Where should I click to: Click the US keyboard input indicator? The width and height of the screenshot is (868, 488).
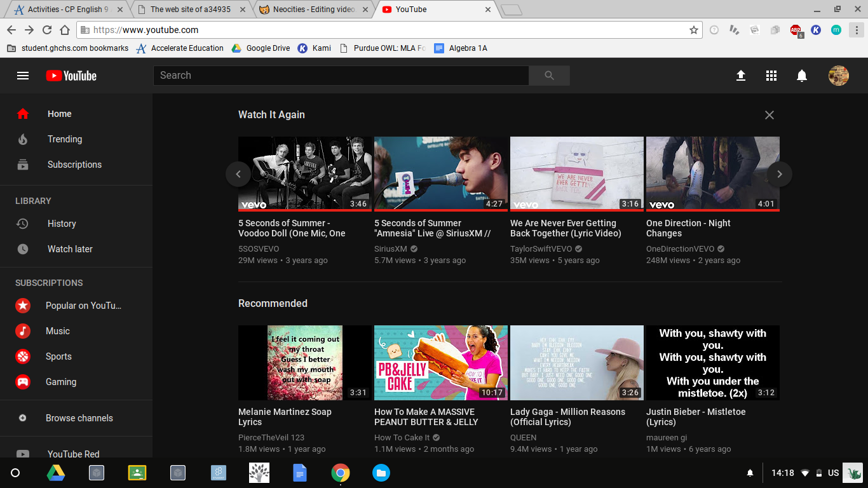[x=833, y=473]
